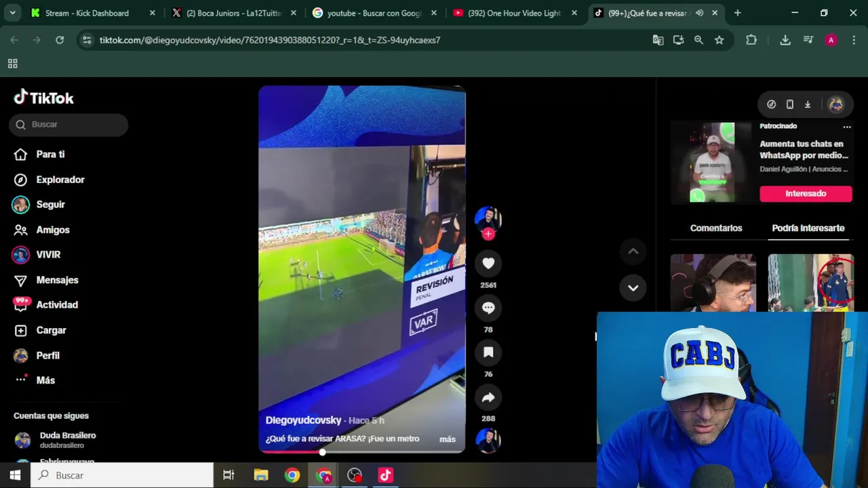Switch to the youtube Google search tab
The image size is (868, 488).
374,13
